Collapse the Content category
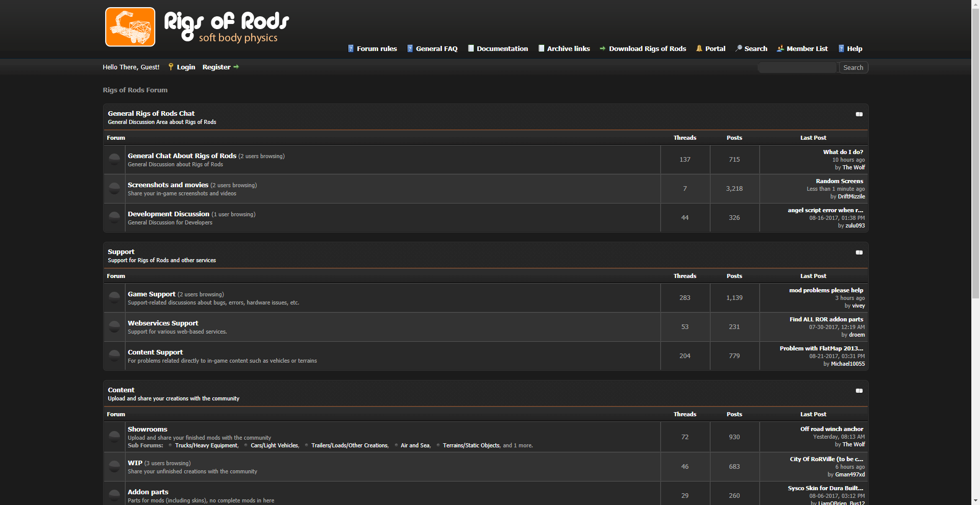980x505 pixels. click(x=859, y=391)
